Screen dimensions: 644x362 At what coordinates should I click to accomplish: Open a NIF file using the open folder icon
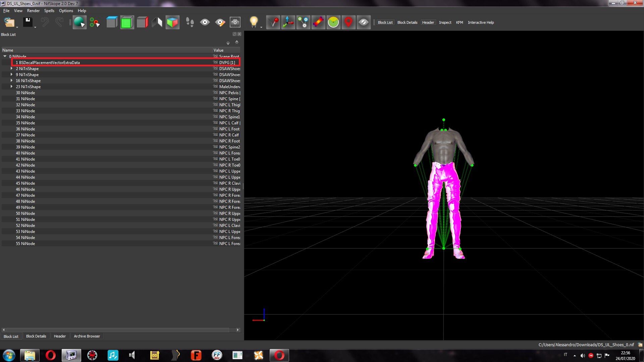[x=9, y=22]
